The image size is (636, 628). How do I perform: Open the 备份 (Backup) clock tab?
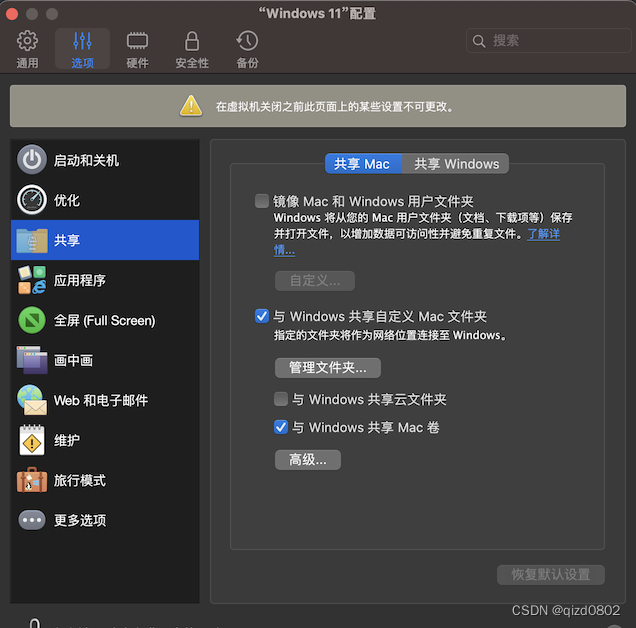247,49
